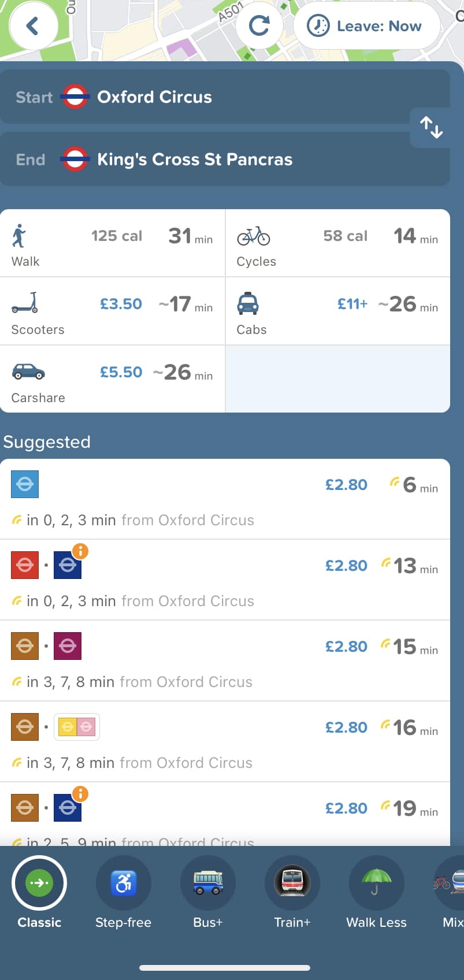Open the 16 min suggested route
This screenshot has height=980, width=464.
pyautogui.click(x=225, y=742)
